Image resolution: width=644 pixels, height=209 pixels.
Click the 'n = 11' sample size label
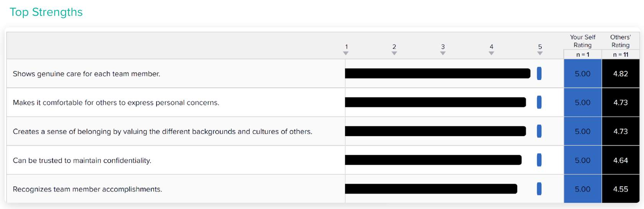[621, 54]
